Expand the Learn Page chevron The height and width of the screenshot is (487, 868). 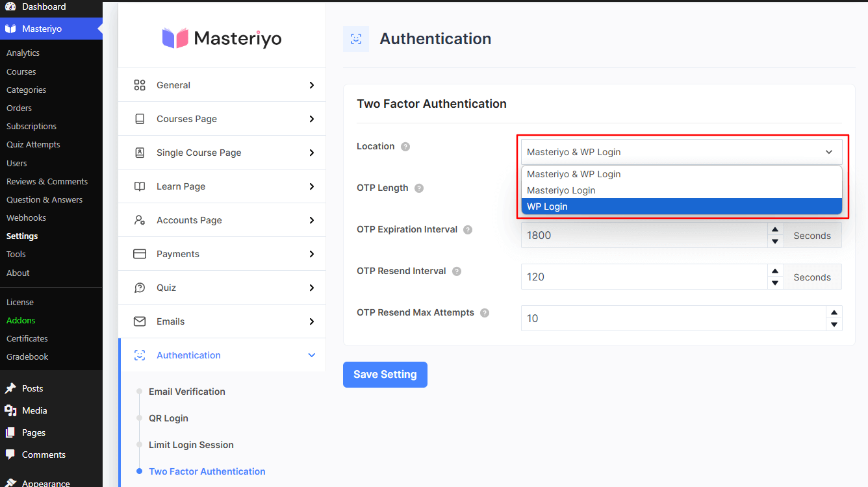pos(312,186)
